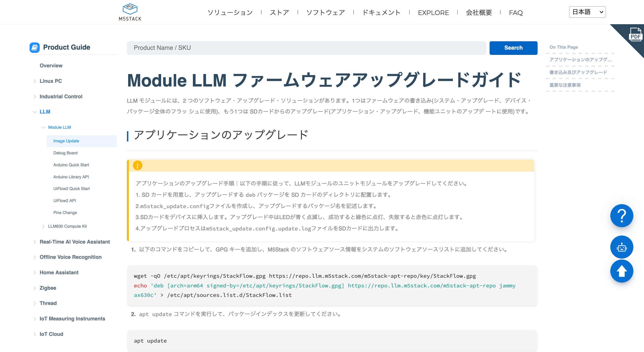Open the Debug Board page
This screenshot has height=352, width=644.
(x=65, y=153)
